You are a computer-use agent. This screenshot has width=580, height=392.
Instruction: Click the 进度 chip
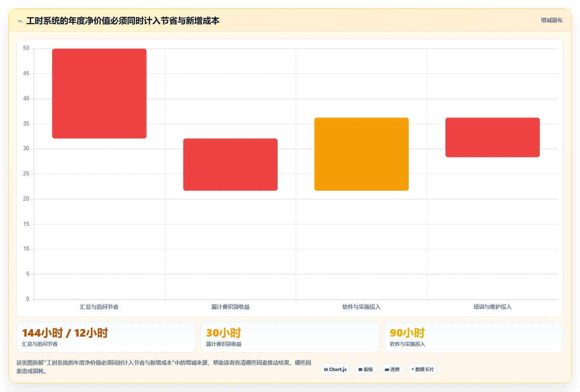click(392, 369)
